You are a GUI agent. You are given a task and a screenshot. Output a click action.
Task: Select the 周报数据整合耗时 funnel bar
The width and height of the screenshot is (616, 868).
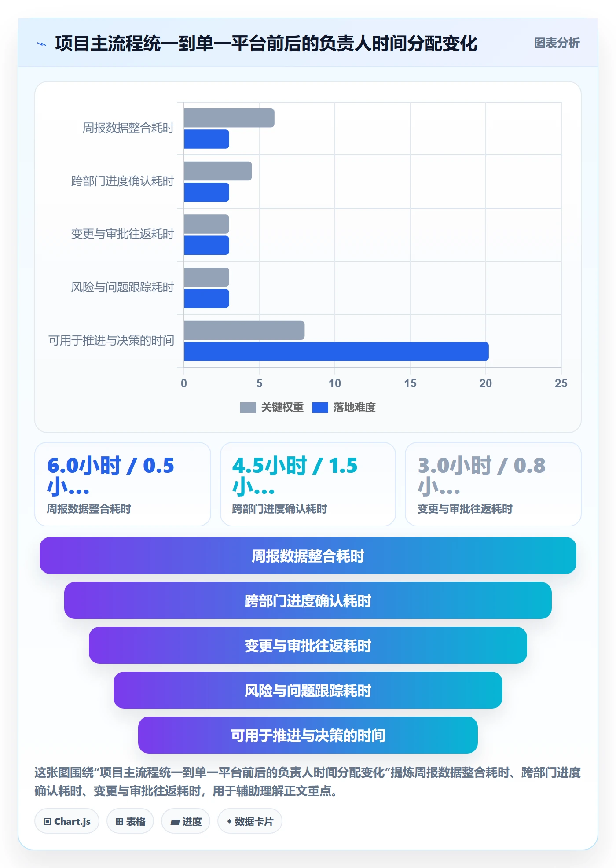pyautogui.click(x=308, y=555)
